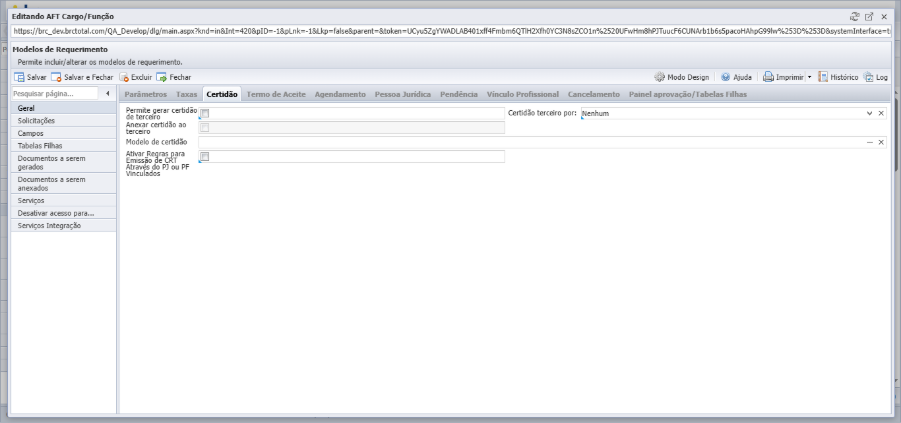901x423 pixels.
Task: Open the Agendamento tab
Action: pos(340,94)
